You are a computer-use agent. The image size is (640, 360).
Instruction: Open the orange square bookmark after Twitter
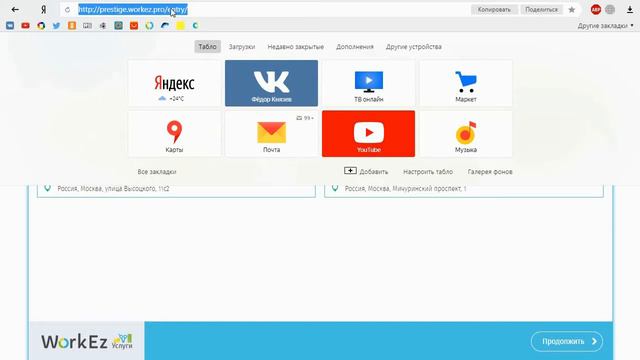click(72, 25)
